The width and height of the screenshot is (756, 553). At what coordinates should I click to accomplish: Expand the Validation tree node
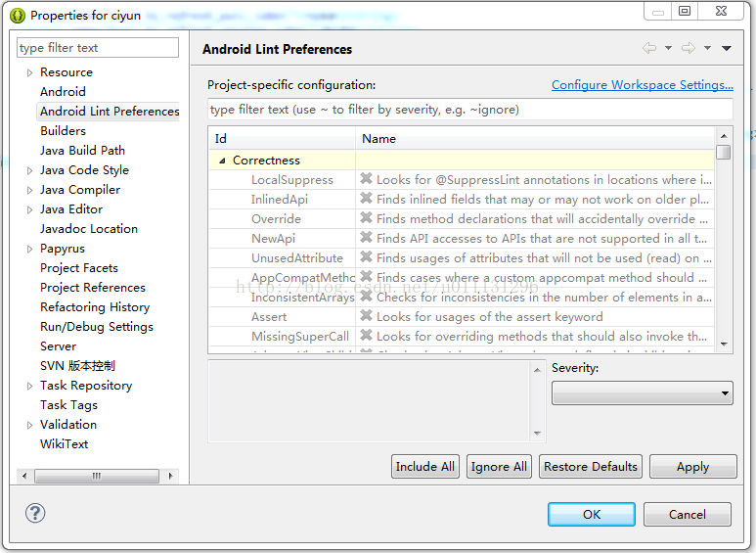(30, 425)
